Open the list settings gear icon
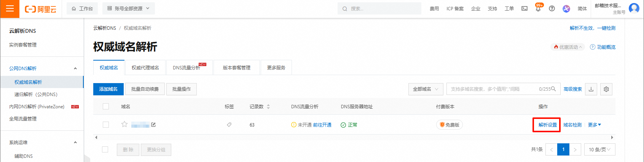The height and width of the screenshot is (162, 644). click(606, 89)
